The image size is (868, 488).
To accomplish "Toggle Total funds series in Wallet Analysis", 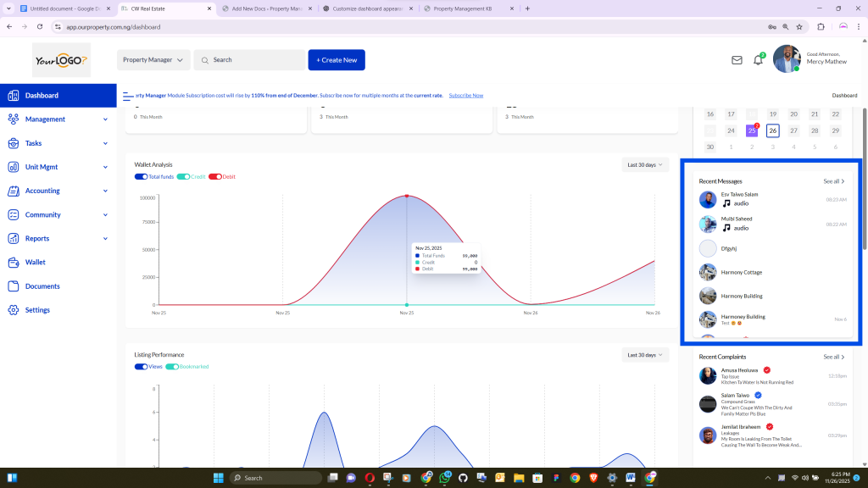I will point(141,176).
